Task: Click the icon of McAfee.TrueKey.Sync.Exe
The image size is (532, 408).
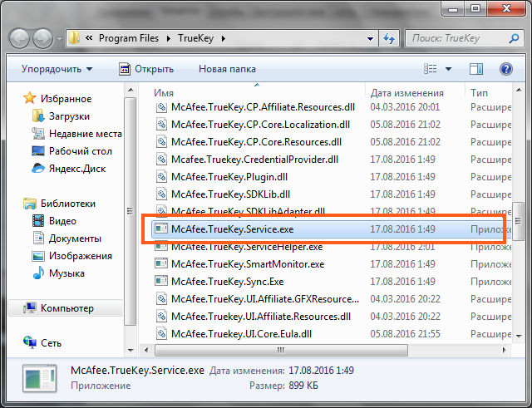Action: point(161,281)
